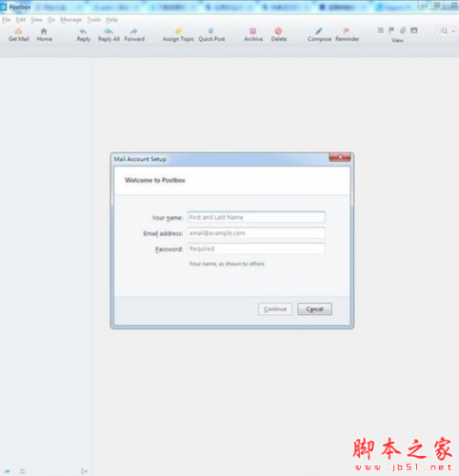Click the Archive icon
Viewport: 459px width, 476px height.
click(253, 31)
